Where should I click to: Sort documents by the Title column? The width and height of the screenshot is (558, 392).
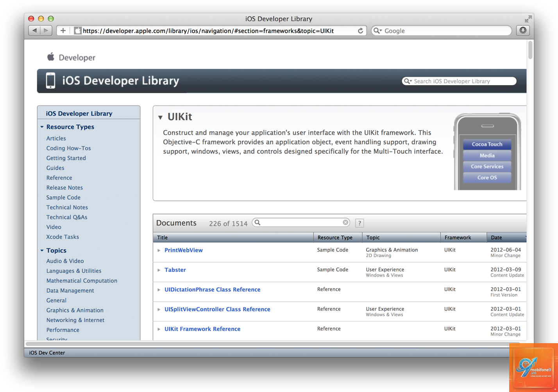pos(233,237)
